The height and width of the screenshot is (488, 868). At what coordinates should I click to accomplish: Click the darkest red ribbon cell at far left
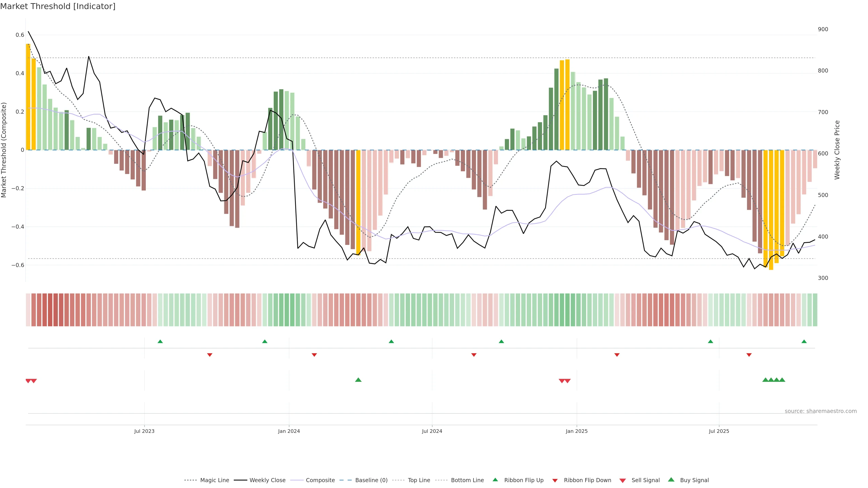tap(50, 310)
